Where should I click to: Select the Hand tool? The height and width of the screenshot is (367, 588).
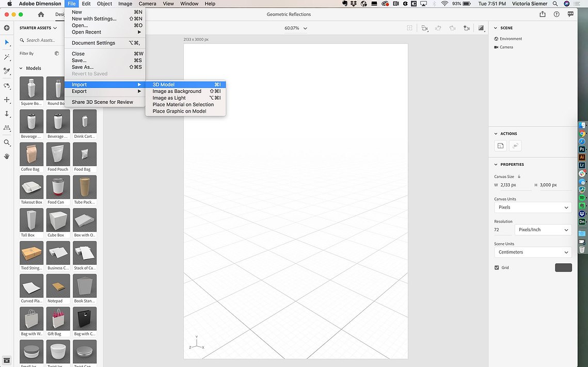(7, 156)
